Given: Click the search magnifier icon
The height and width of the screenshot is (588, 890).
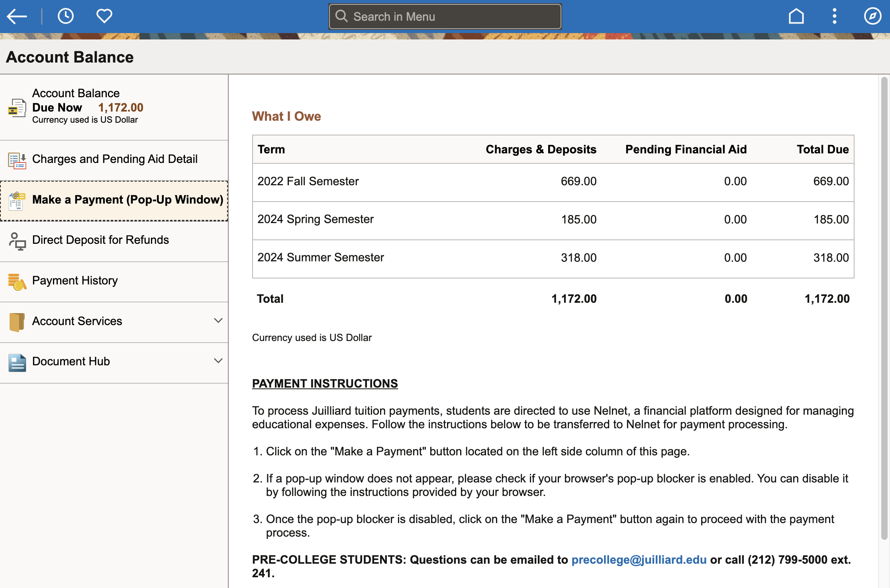Looking at the screenshot, I should (x=341, y=16).
